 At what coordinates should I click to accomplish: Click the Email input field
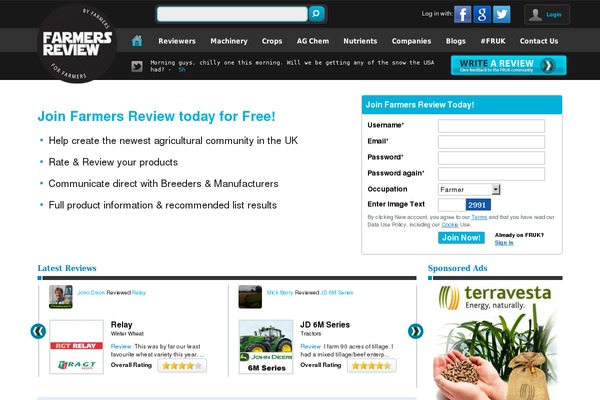(x=491, y=142)
